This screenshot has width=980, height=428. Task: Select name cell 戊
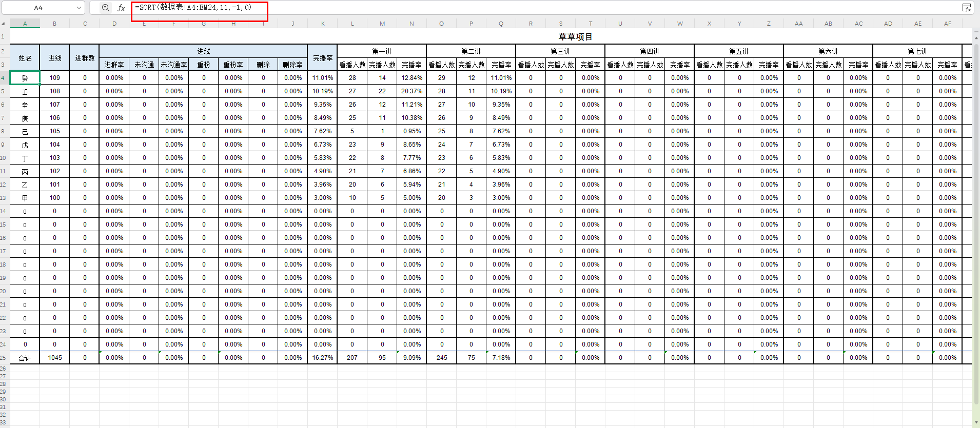[25, 145]
